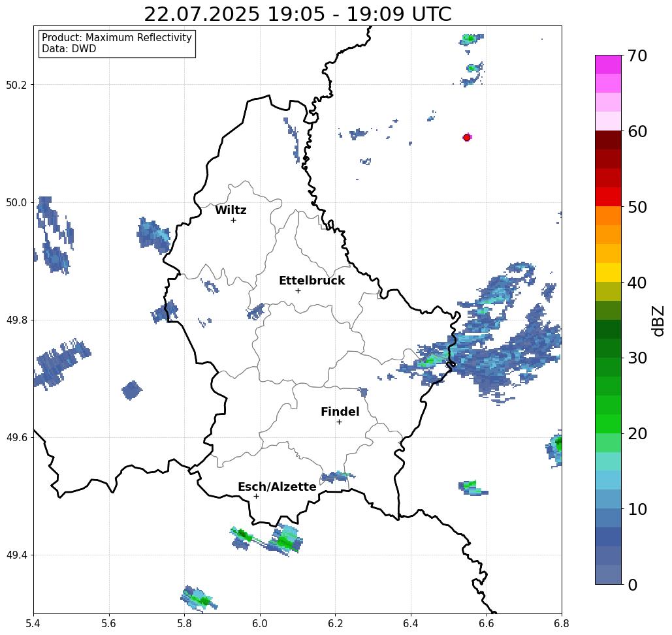The width and height of the screenshot is (672, 635).
Task: Click the dBZ colorbar axis label
Action: [x=658, y=321]
